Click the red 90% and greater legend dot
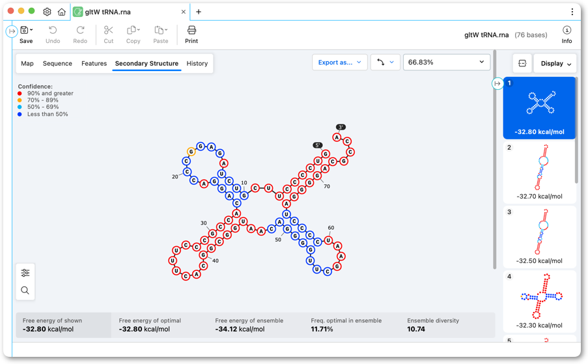The image size is (588, 364). click(20, 93)
